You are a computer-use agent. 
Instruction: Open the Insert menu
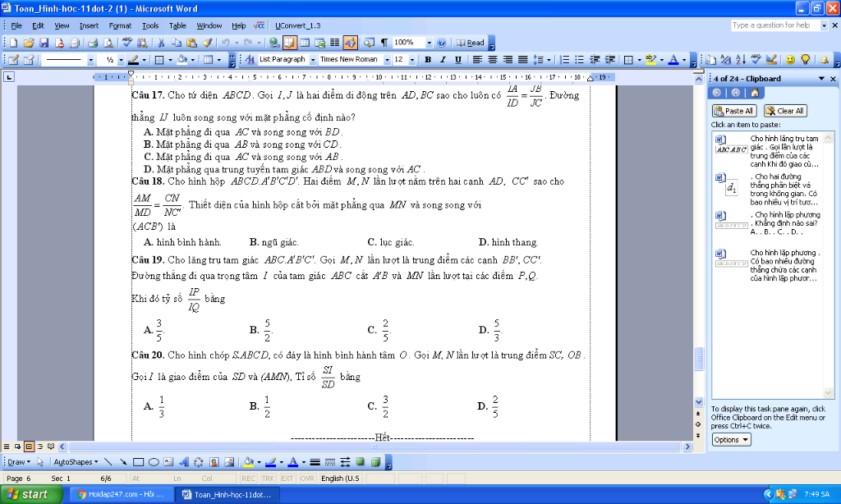point(89,25)
